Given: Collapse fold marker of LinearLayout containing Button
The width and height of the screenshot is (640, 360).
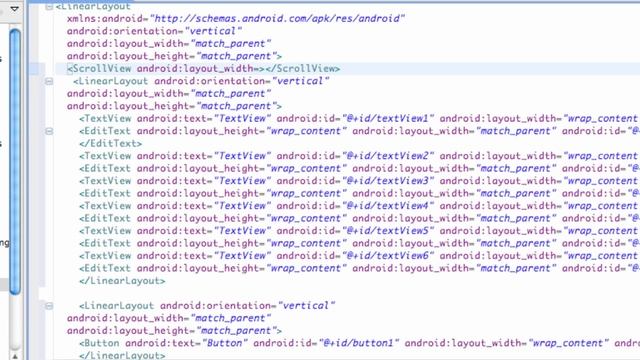Looking at the screenshot, I should point(49,306).
